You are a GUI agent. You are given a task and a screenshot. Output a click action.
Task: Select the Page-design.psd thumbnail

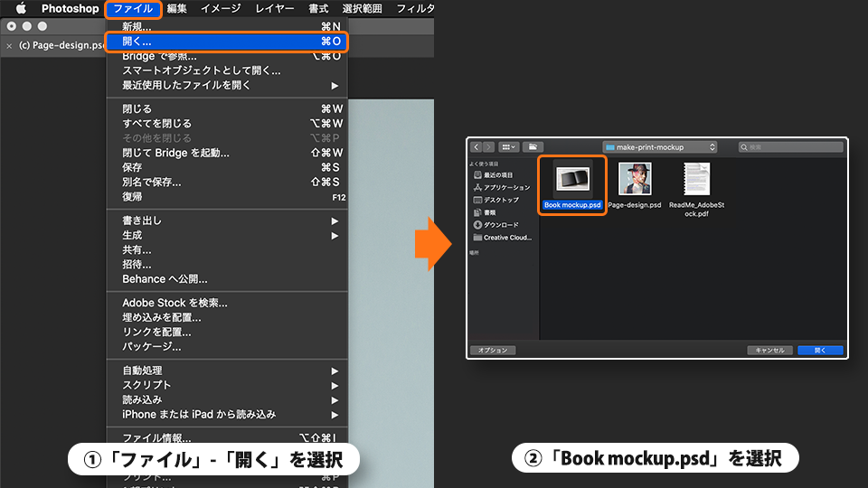[635, 179]
